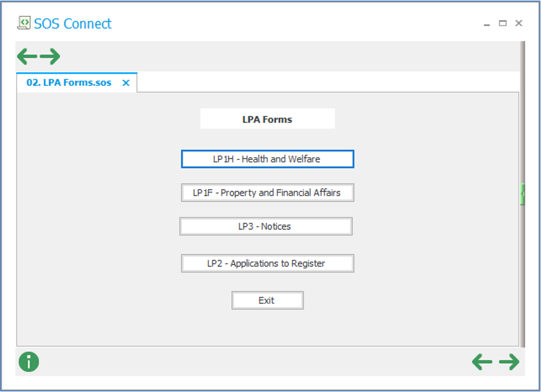Image resolution: width=541 pixels, height=392 pixels.
Task: Open LP1F - Property and Financial Affairs form
Action: (x=267, y=193)
